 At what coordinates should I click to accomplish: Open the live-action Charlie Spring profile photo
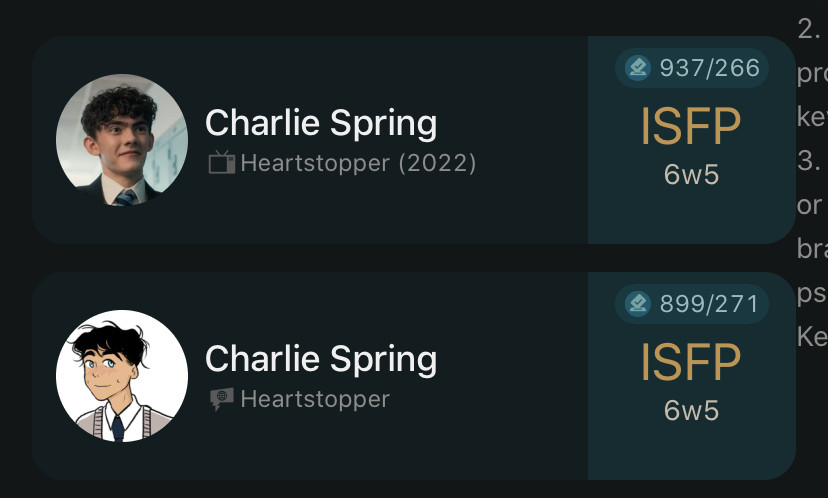point(121,140)
